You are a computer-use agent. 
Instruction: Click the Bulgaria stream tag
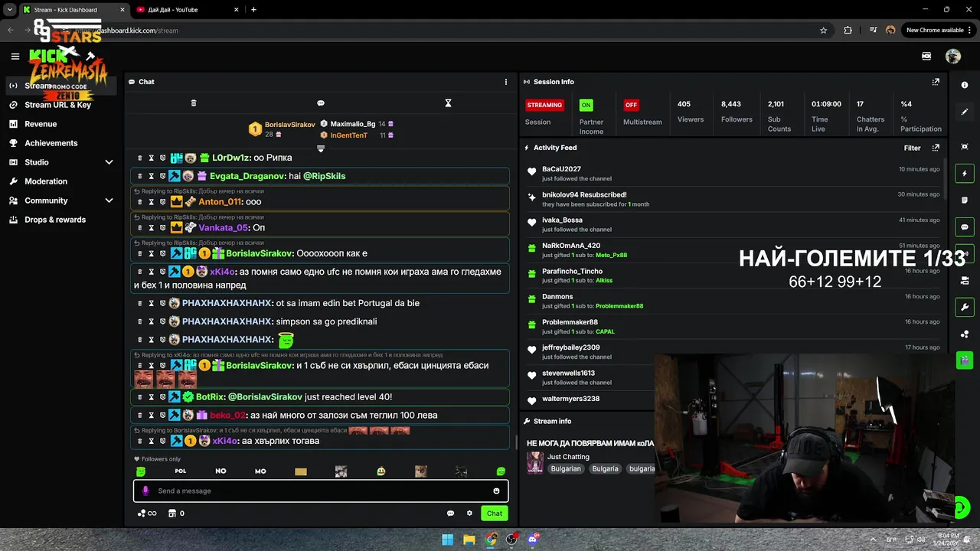coord(605,468)
